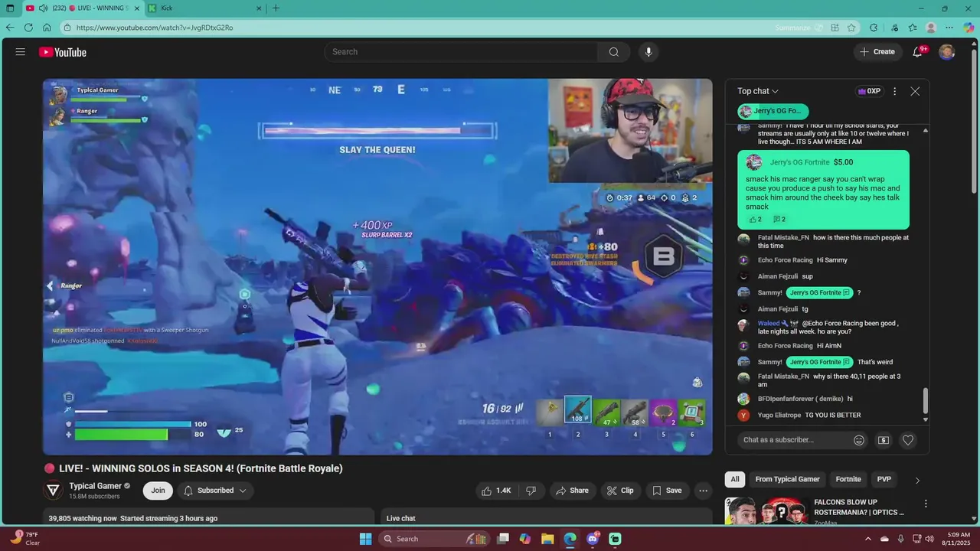Viewport: 980px width, 551px height.
Task: Send a Super Chat dollar icon
Action: 884,440
